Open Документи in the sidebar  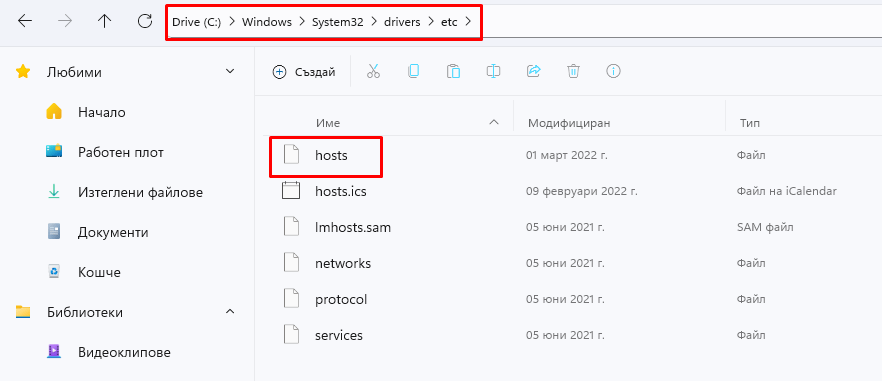tap(114, 232)
